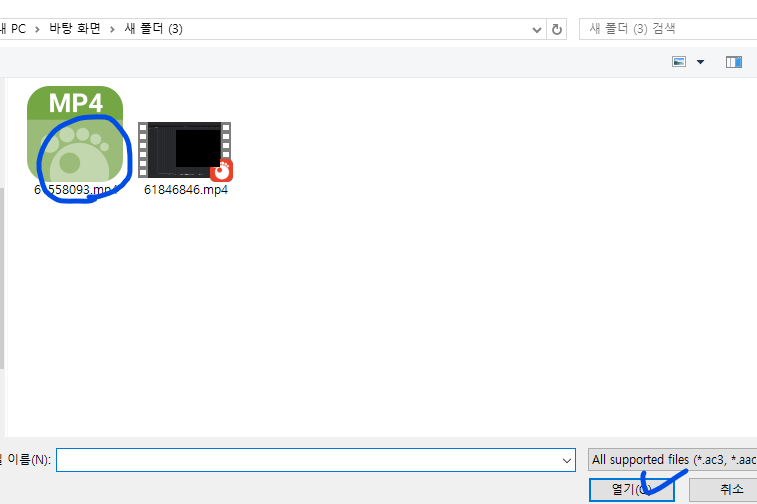This screenshot has width=757, height=504.
Task: Click the 열기 open button
Action: coord(631,490)
